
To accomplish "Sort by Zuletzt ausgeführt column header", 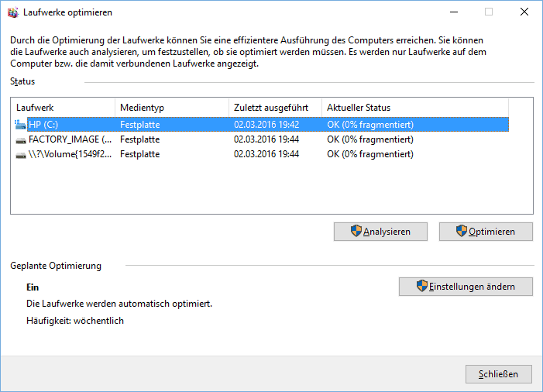I will 275,108.
